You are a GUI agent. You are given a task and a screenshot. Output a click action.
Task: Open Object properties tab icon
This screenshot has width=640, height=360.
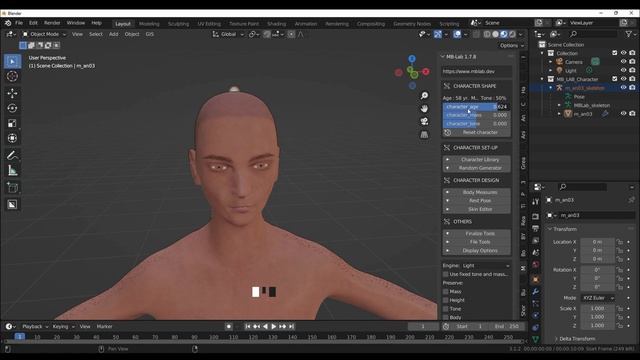536,280
